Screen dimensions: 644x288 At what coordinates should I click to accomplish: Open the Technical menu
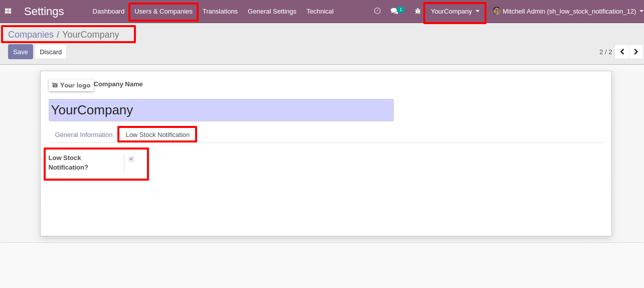click(x=320, y=11)
